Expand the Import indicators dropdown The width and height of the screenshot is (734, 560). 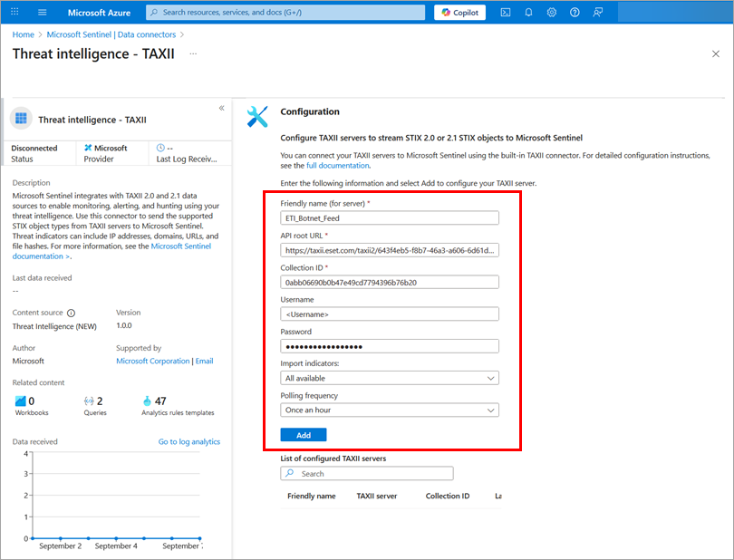pyautogui.click(x=390, y=378)
